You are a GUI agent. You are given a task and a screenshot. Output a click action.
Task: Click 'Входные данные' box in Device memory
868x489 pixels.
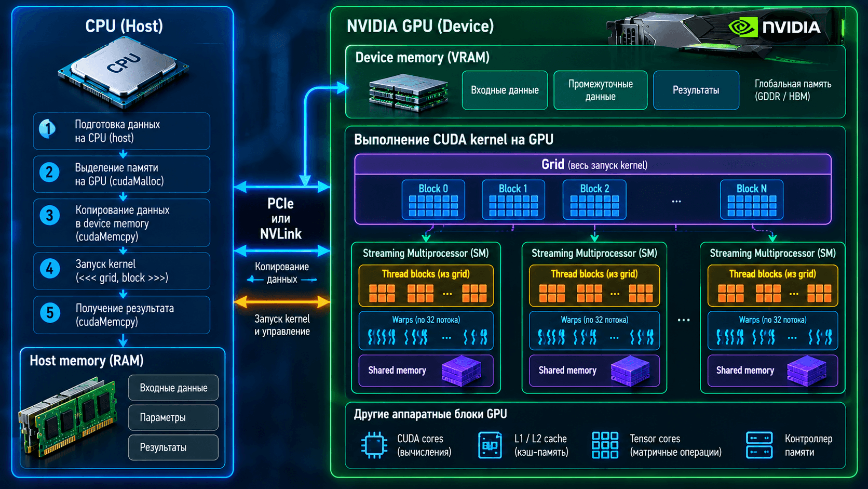(505, 90)
